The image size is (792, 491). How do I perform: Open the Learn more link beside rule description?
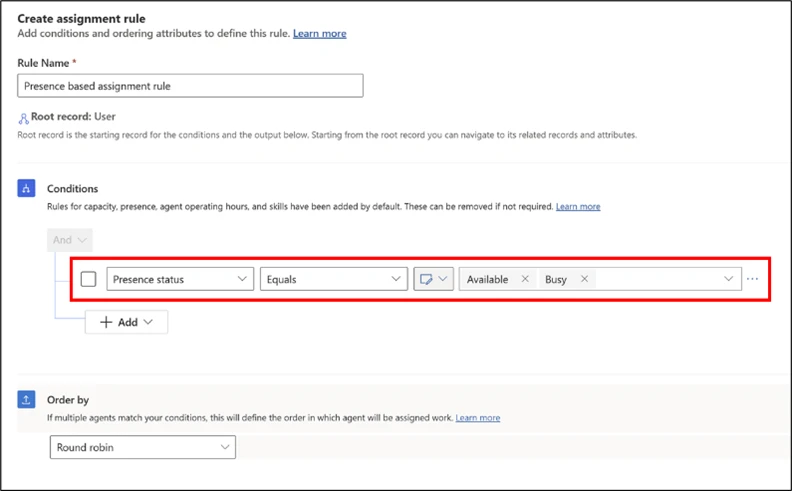319,33
